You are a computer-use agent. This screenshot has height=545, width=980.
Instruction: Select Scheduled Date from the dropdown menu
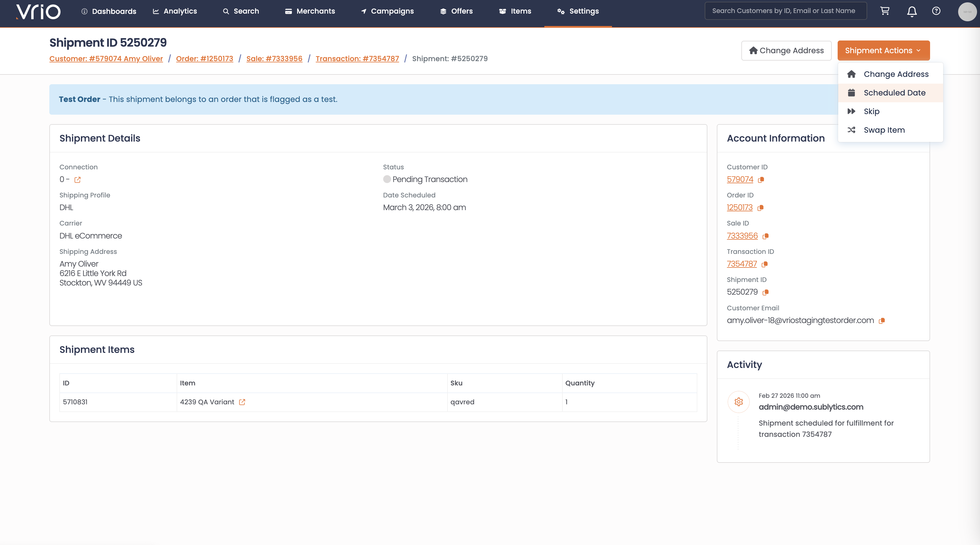point(894,93)
